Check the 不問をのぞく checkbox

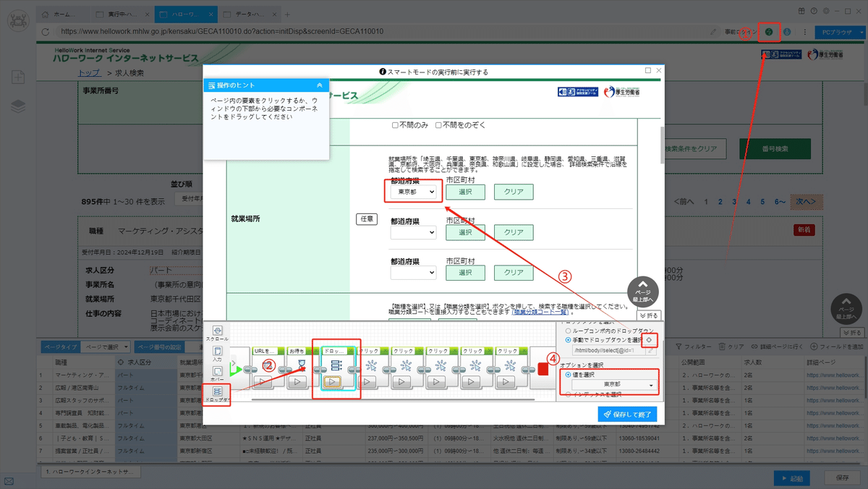(x=438, y=125)
